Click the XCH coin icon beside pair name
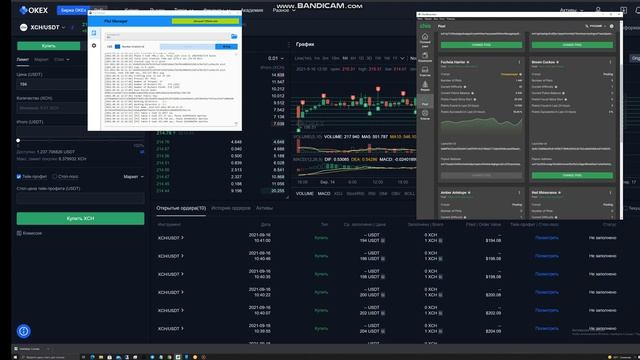640x360 pixels. pos(23,27)
